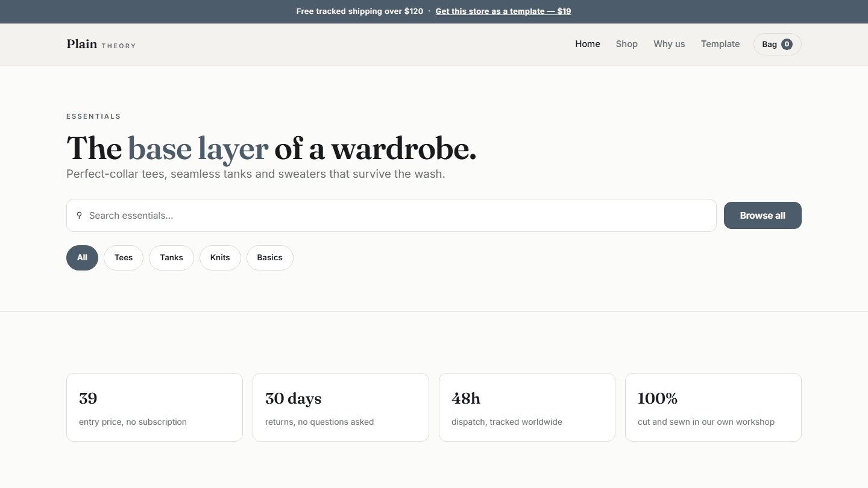This screenshot has height=488, width=868.
Task: Select the Basics filter chip
Action: coord(270,258)
